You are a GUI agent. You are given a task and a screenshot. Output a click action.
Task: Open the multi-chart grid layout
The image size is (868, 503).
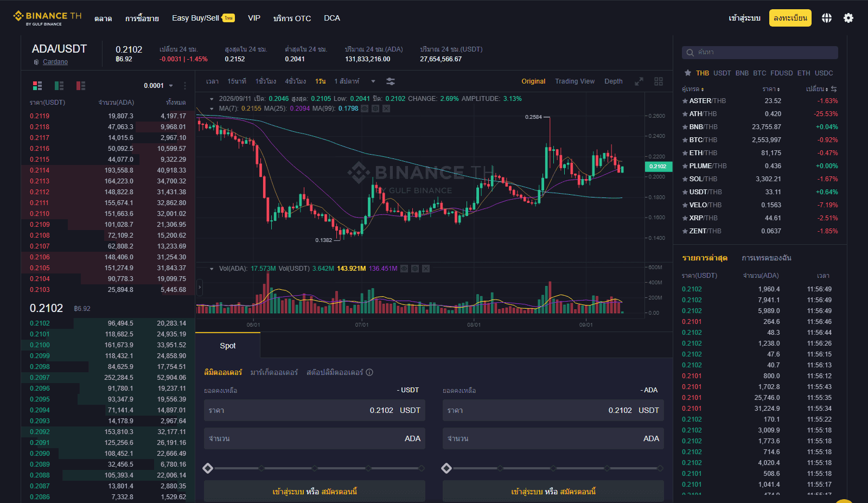[x=659, y=81]
